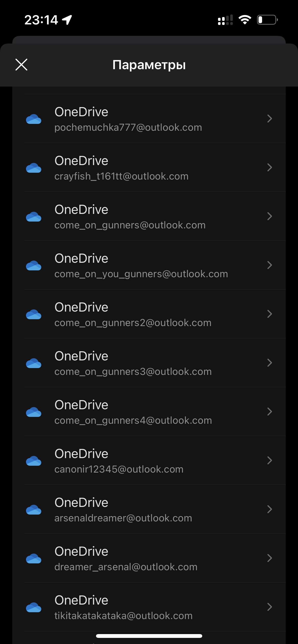Viewport: 298px width, 644px height.
Task: Tap the OneDrive title above canonir12345@outlook.com
Action: pyautogui.click(x=82, y=454)
